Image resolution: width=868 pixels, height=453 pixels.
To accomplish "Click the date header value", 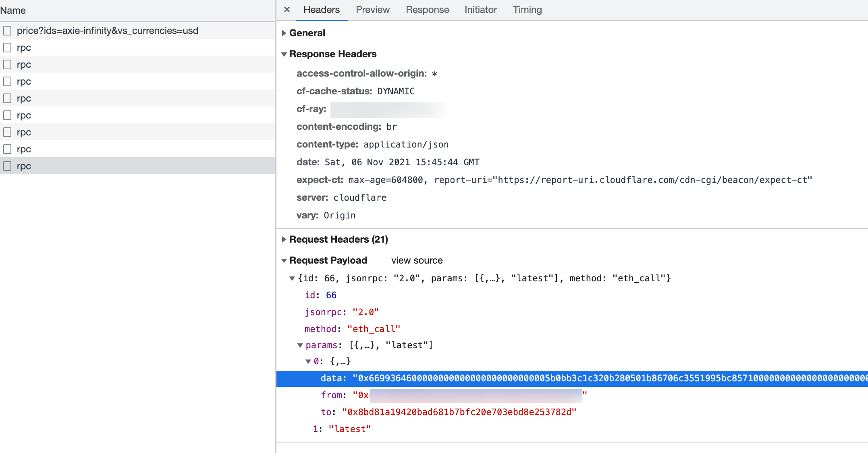I will tap(402, 162).
